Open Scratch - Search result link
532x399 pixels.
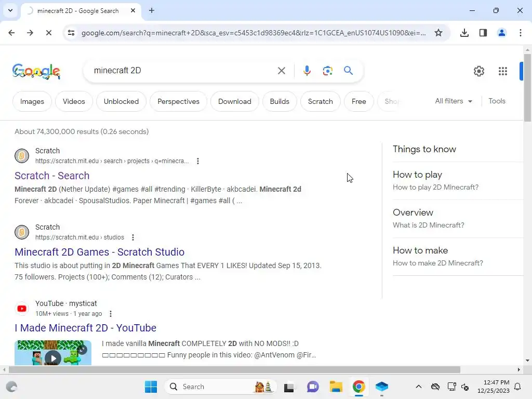52,176
